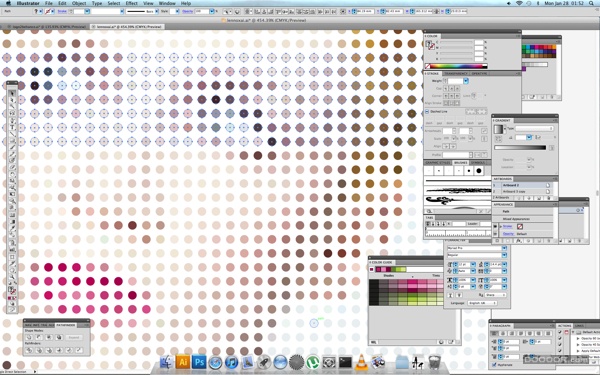Open Photoshop from the dock
600x375 pixels.
coord(199,362)
